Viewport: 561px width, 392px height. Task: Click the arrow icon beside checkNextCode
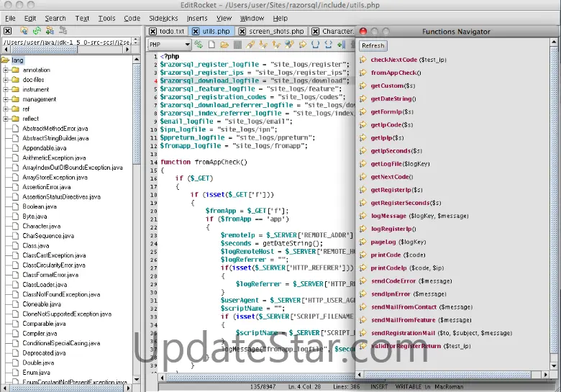[363, 60]
